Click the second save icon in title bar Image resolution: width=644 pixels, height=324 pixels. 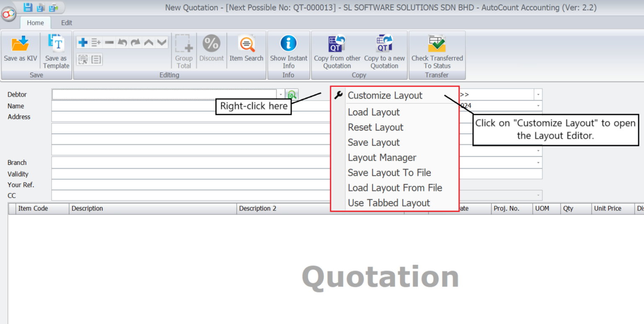[x=40, y=7]
